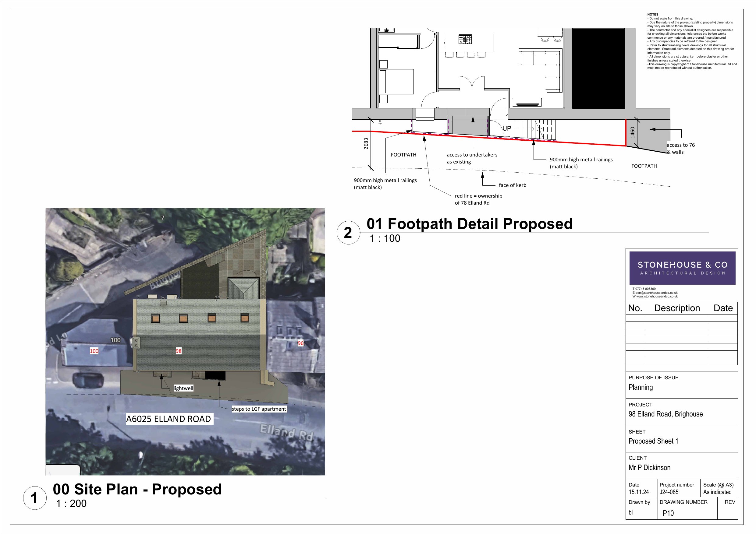Image resolution: width=756 pixels, height=534 pixels.
Task: Click the website www.stonehouseandco.co.uk text
Action: click(655, 297)
